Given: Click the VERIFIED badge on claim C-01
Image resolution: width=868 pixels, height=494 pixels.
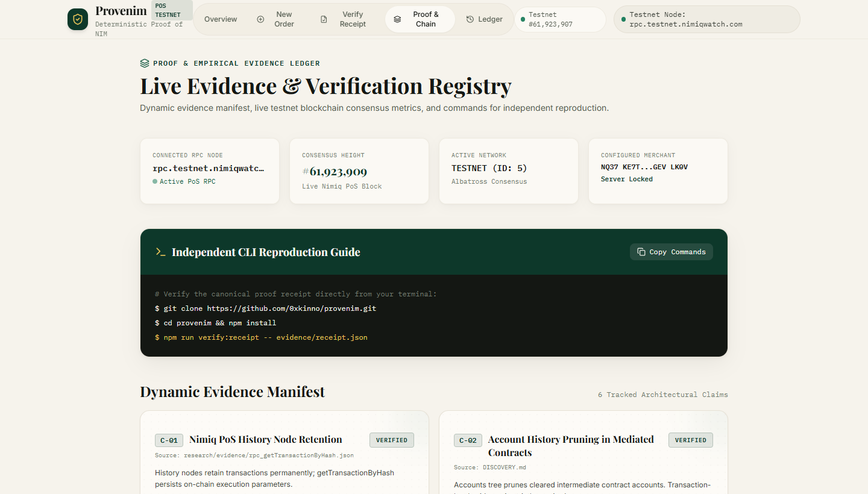Looking at the screenshot, I should (392, 440).
